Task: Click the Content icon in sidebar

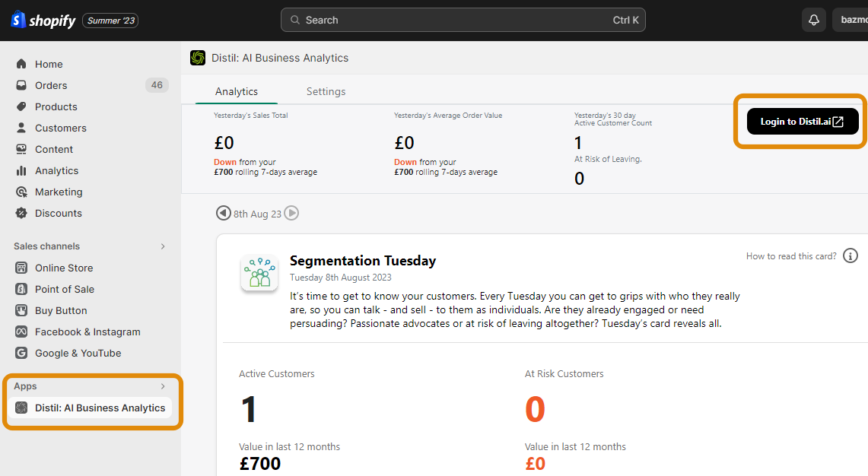Action: point(21,149)
